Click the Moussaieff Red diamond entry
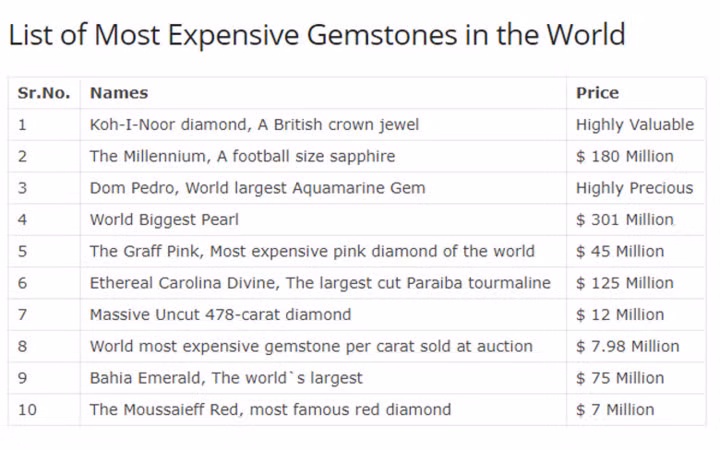This screenshot has width=720, height=450. coord(270,409)
